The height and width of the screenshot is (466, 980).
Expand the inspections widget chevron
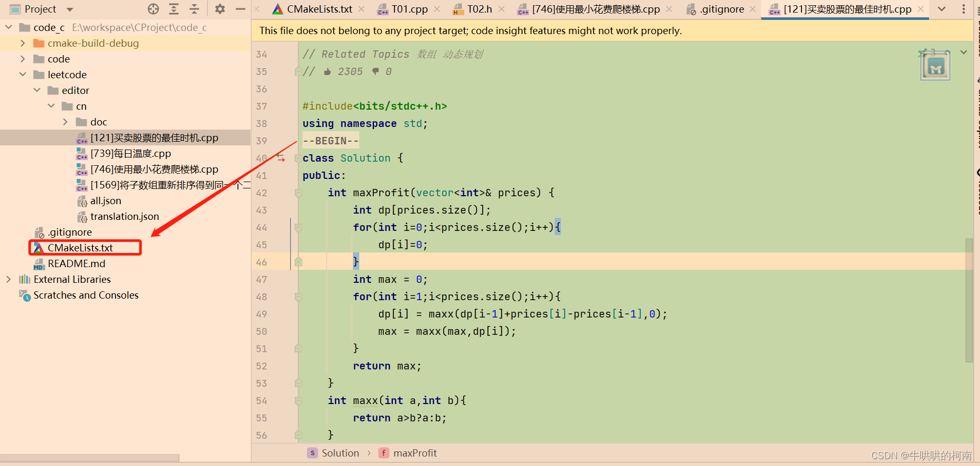pyautogui.click(x=964, y=52)
